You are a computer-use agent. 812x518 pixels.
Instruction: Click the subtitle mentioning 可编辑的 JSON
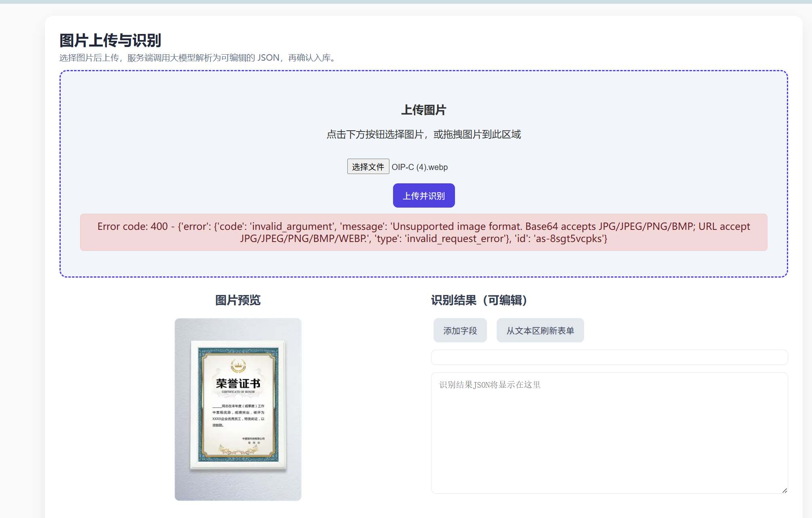point(198,58)
